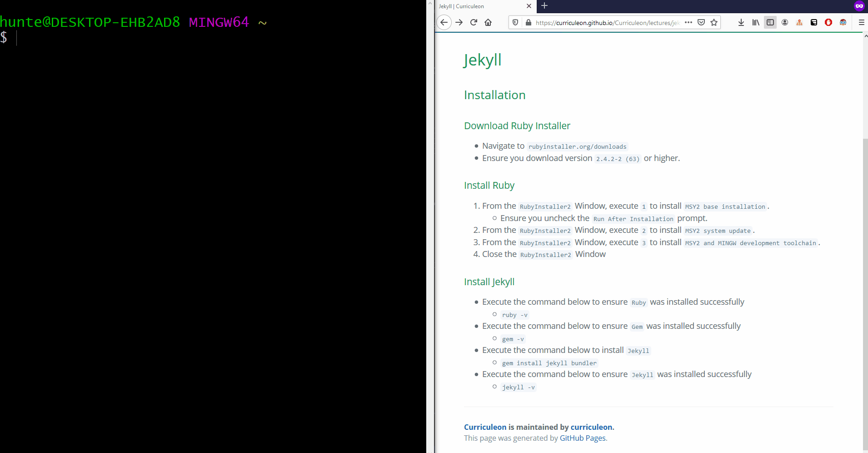Toggle the tracking protection shield
The height and width of the screenshot is (453, 868).
pyautogui.click(x=516, y=22)
